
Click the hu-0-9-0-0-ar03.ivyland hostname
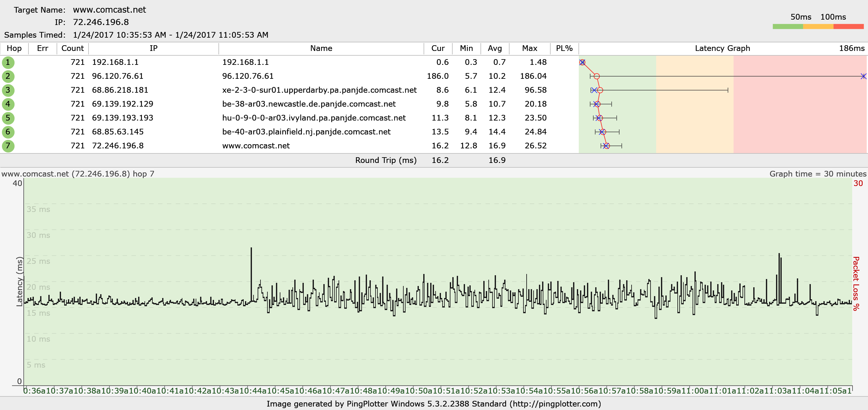[x=314, y=118]
